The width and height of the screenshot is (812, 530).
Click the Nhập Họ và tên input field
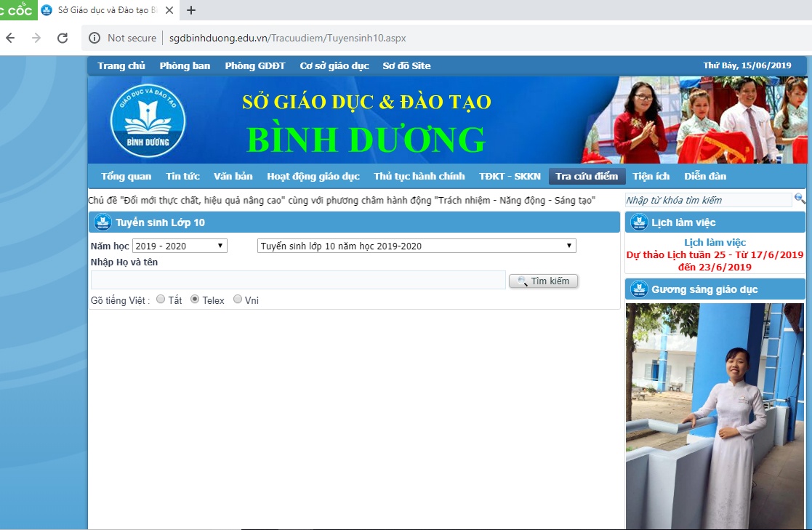(298, 280)
